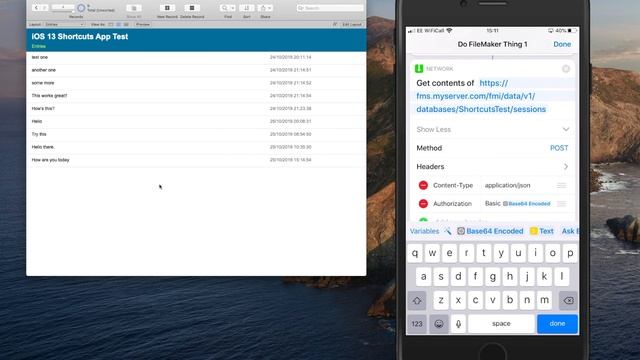Click the Share toolbar icon
This screenshot has height=360, width=640.
point(263,8)
